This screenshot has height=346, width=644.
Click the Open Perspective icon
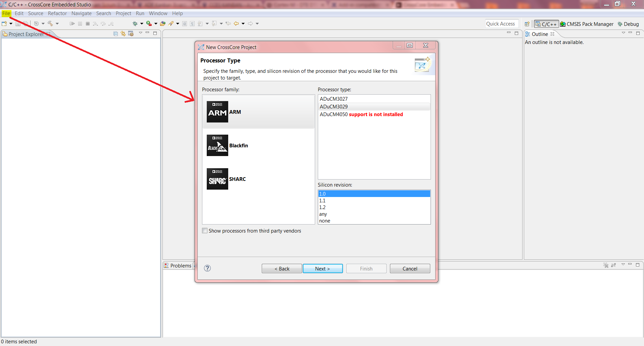(527, 24)
